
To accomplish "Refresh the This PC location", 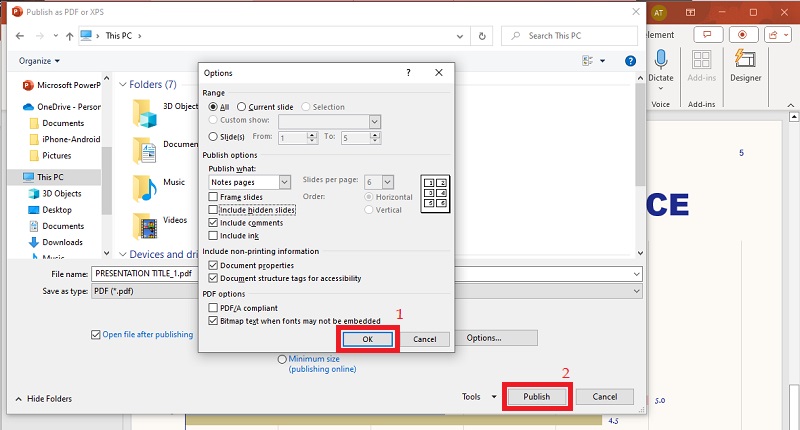I will [482, 36].
